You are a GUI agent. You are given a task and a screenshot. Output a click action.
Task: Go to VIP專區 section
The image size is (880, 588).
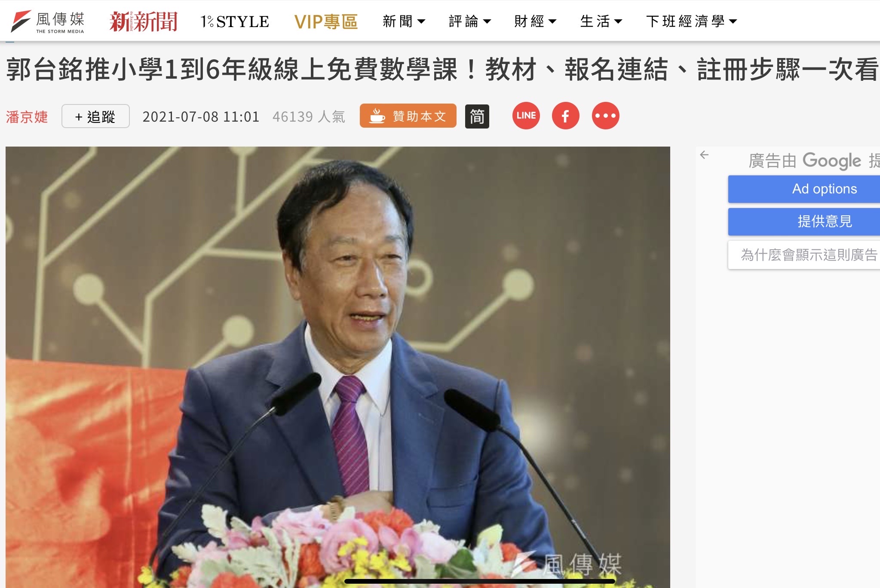click(x=326, y=21)
